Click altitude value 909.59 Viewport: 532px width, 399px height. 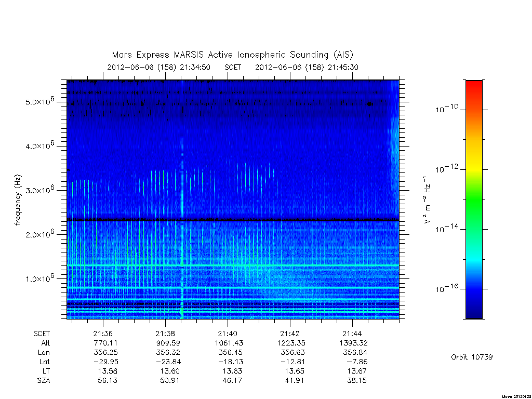(x=168, y=343)
